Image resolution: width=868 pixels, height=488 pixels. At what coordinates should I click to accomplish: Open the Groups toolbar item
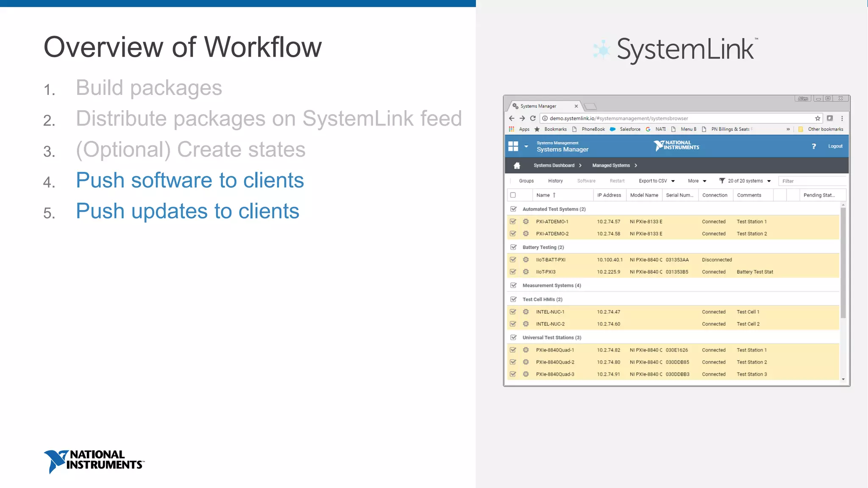[x=526, y=181]
